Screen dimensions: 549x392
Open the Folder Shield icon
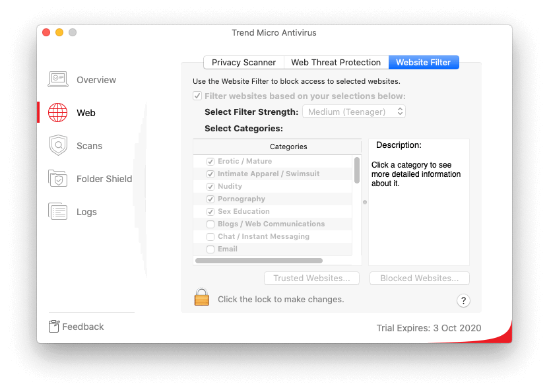58,178
